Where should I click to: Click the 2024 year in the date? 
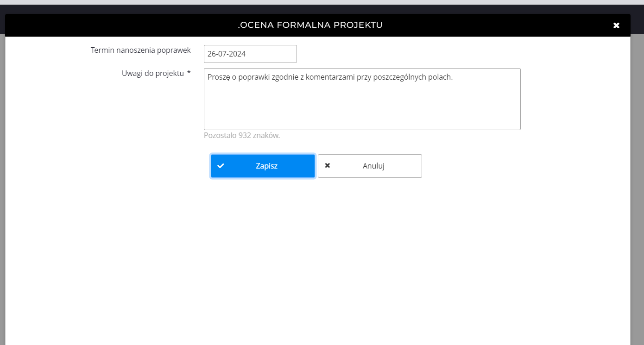click(x=237, y=54)
